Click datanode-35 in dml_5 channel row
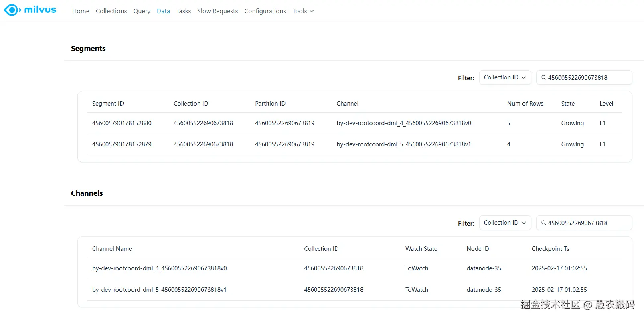 coord(484,290)
